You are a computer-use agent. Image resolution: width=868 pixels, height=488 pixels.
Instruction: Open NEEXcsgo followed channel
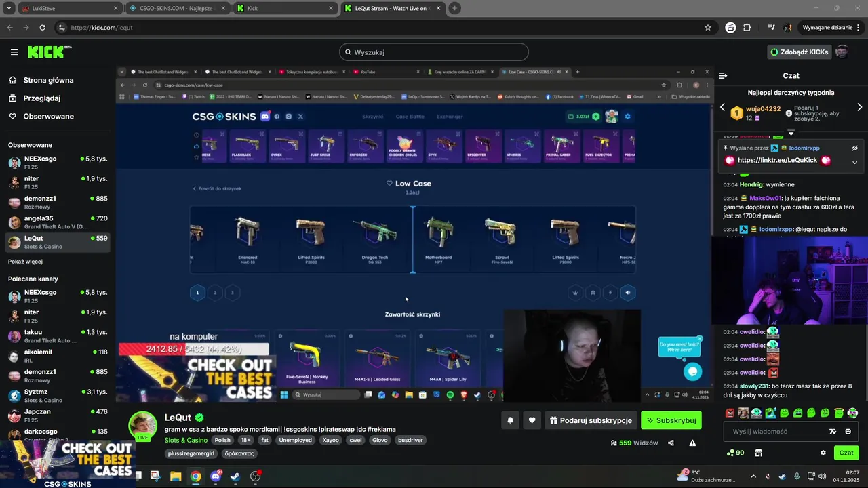pyautogui.click(x=57, y=162)
